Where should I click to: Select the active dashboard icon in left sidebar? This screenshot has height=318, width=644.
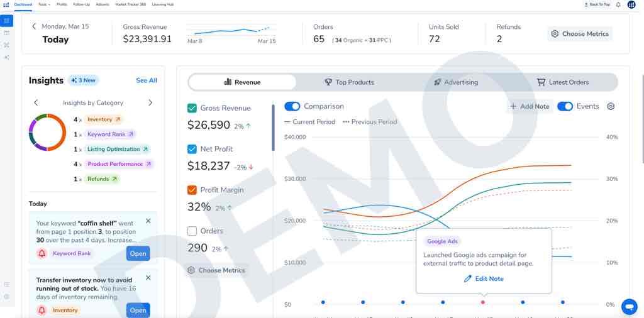point(6,21)
